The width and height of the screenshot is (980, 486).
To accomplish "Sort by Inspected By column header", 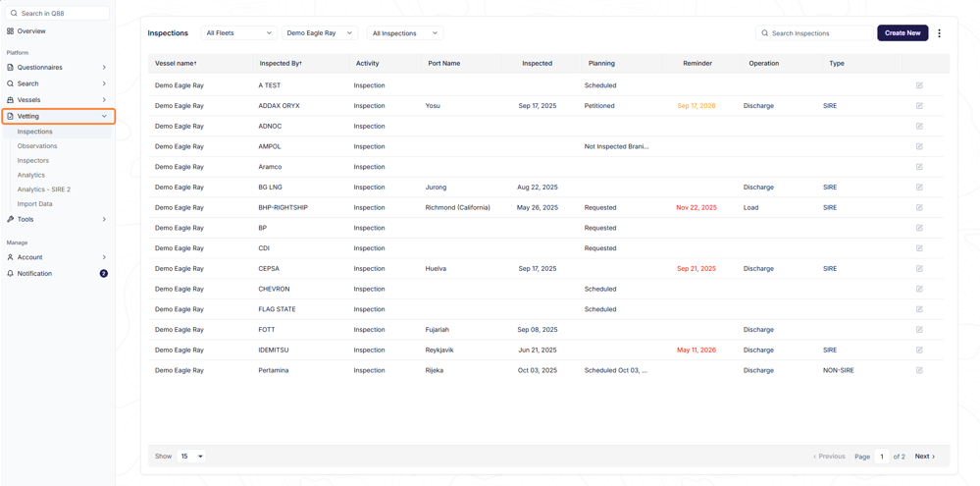I will tap(281, 63).
